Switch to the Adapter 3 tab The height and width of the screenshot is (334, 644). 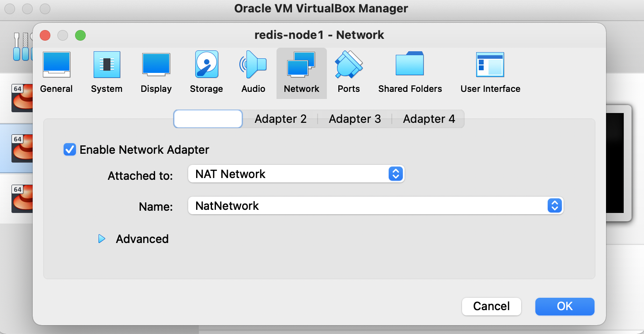point(355,119)
